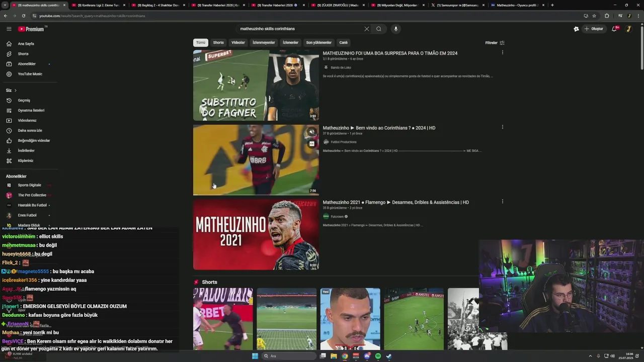644x362 pixels.
Task: Open Bando de Loko channel avatar
Action: coord(326,67)
